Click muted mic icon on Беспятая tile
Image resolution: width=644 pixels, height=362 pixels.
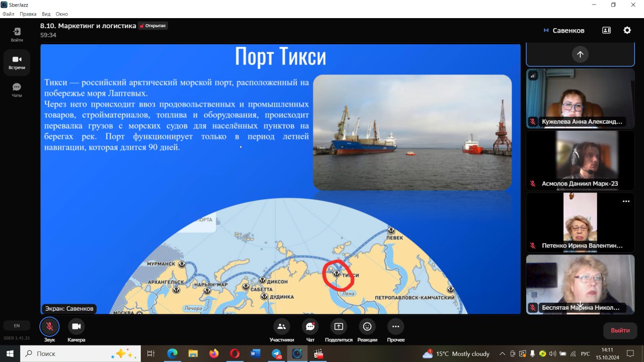click(533, 308)
